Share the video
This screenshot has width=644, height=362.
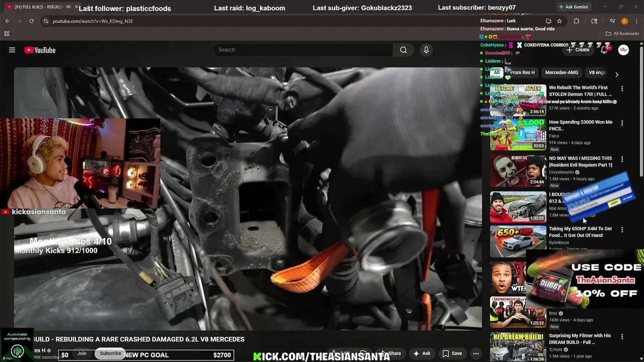point(390,353)
